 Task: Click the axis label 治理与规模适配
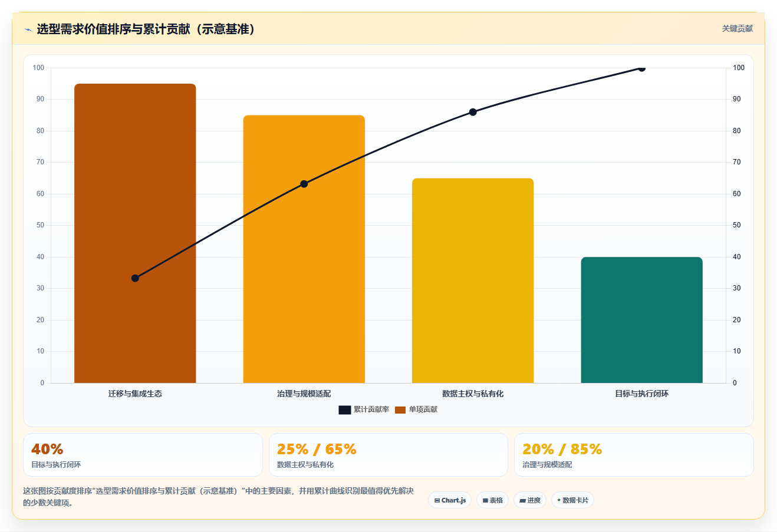304,394
